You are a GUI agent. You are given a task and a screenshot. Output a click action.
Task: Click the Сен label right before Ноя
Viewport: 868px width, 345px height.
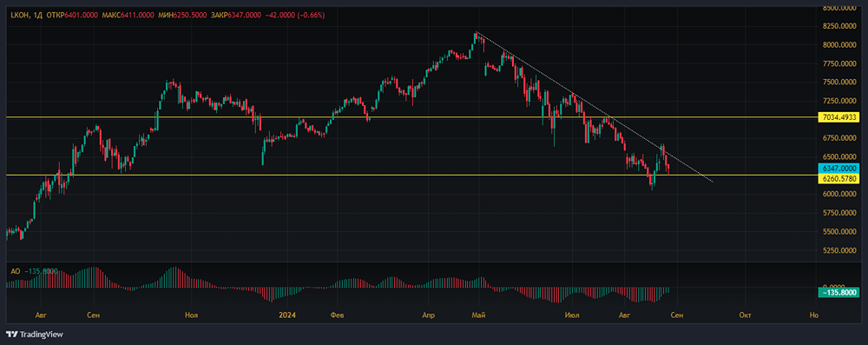click(x=94, y=315)
